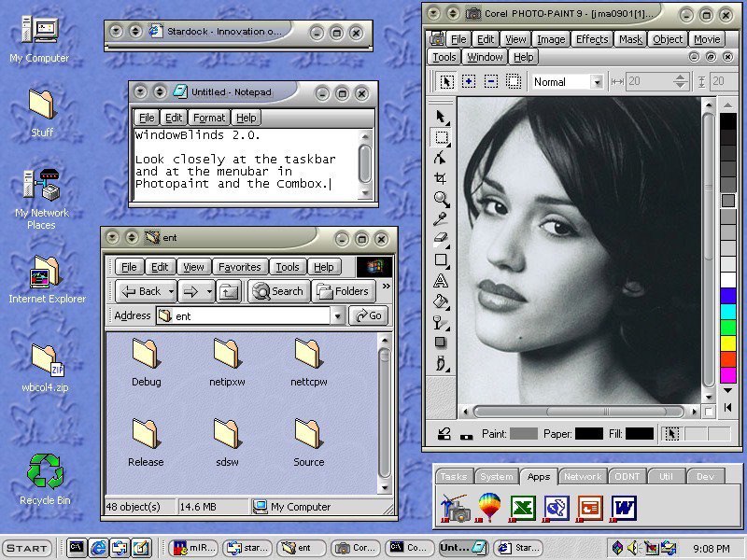Choose the Path node edit tool in Photo-Paint

(x=441, y=158)
